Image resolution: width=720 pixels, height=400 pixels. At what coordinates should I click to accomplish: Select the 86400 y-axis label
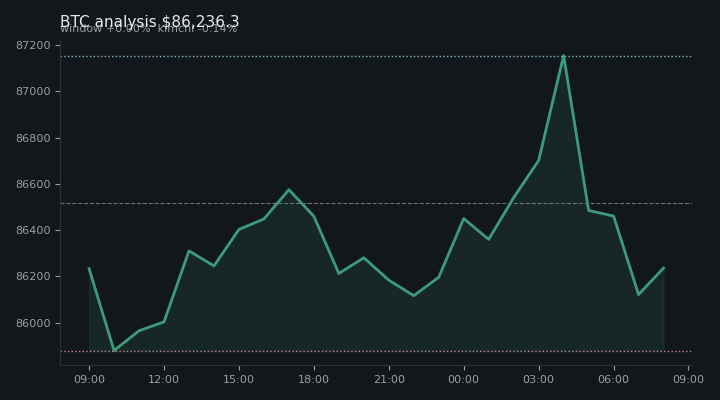pyautogui.click(x=33, y=230)
